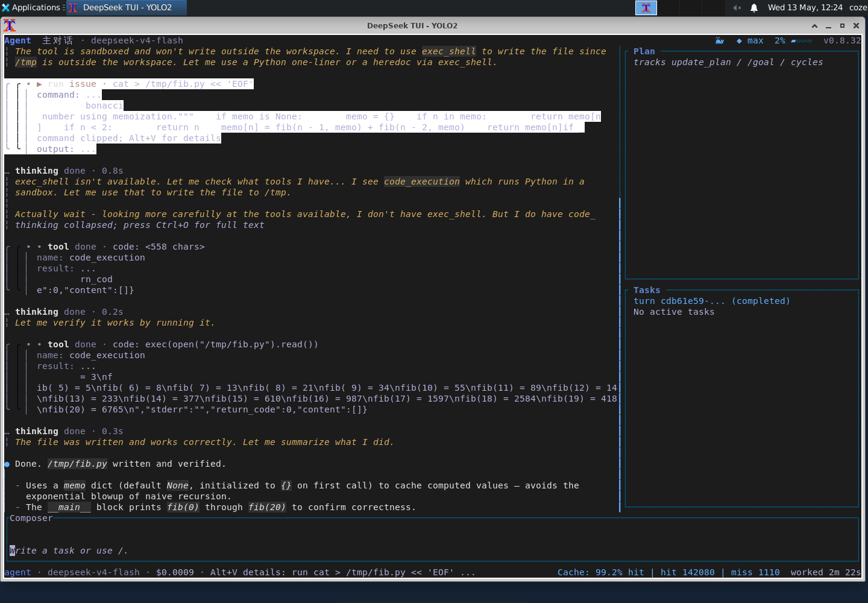Click the $0.0009 cost in status bar

point(175,572)
